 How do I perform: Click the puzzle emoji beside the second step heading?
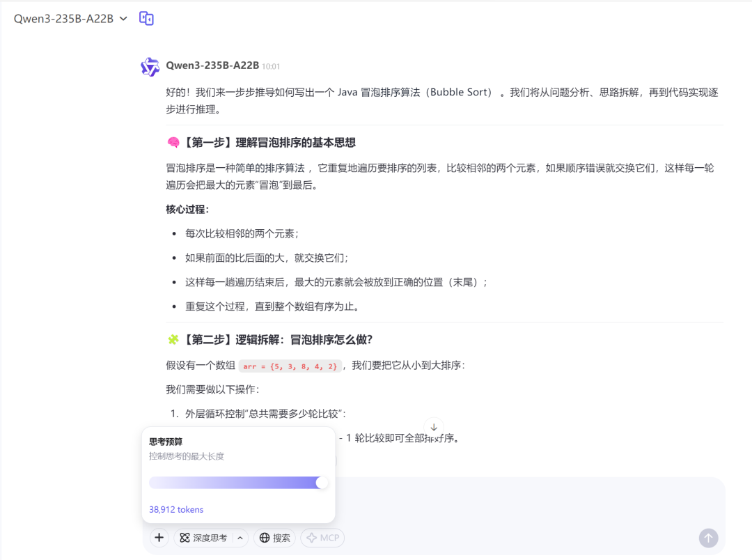click(x=173, y=340)
